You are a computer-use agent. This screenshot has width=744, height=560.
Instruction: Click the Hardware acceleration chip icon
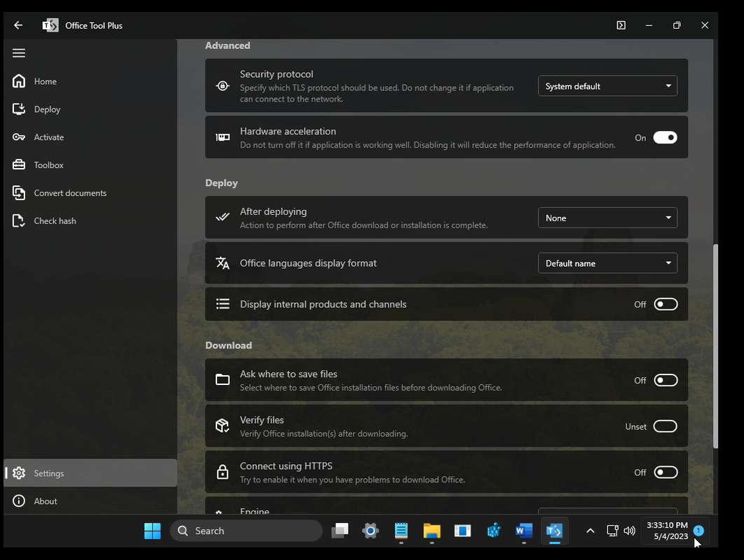point(223,137)
